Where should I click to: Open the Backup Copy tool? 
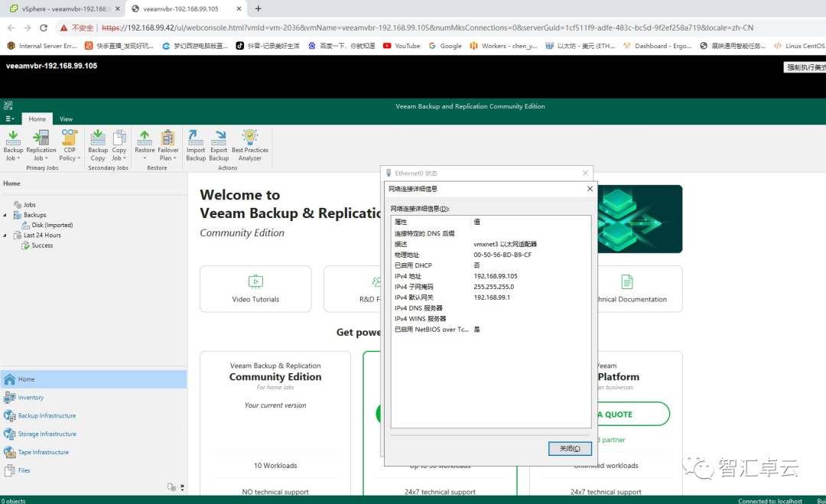tap(98, 145)
